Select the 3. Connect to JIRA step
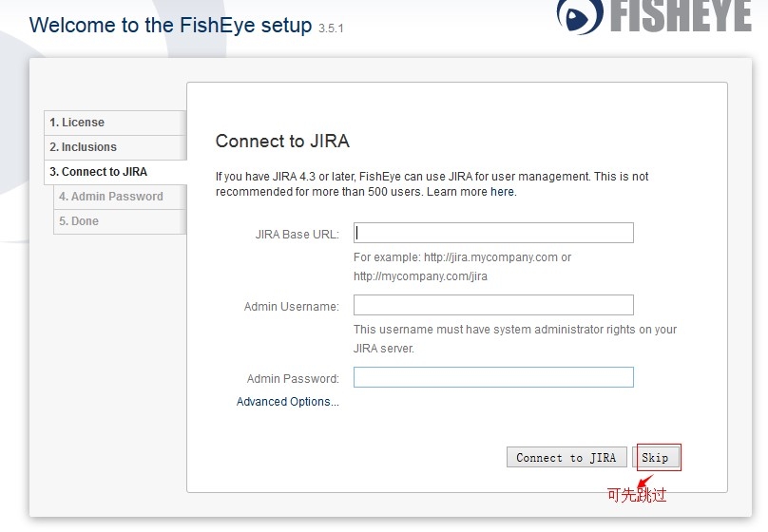 [x=115, y=172]
